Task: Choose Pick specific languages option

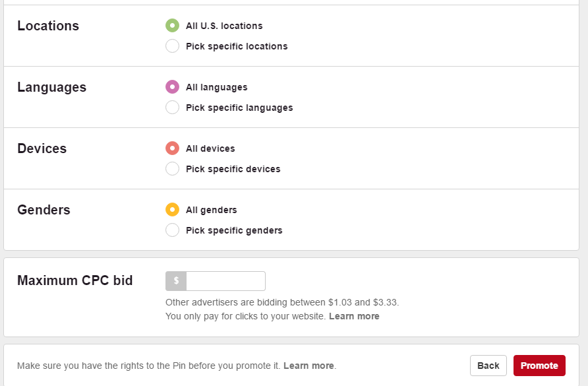Action: (x=172, y=108)
